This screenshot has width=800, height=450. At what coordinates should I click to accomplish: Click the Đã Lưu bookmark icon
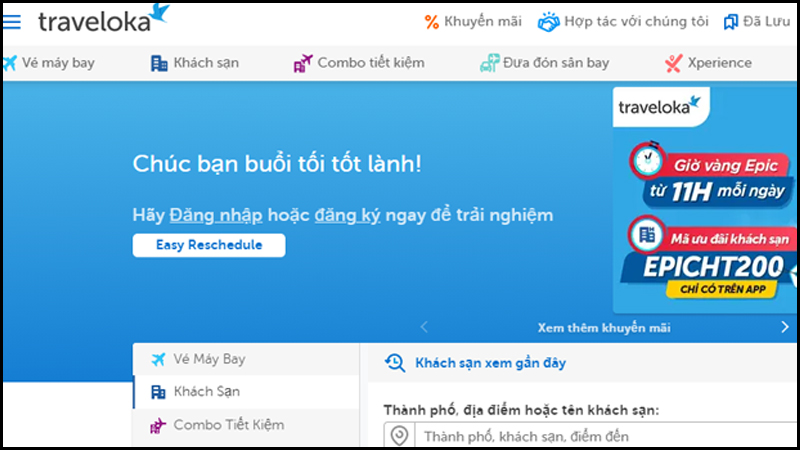(x=731, y=22)
